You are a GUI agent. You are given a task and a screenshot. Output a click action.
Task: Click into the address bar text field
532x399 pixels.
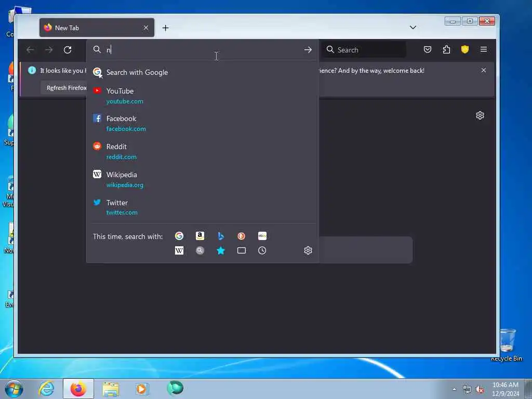click(203, 50)
